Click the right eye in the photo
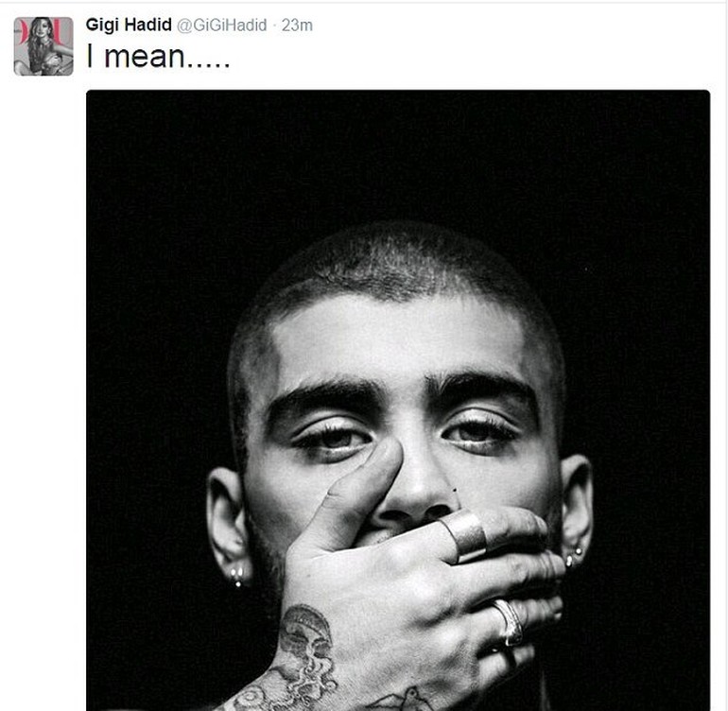Image resolution: width=728 pixels, height=711 pixels. click(480, 433)
